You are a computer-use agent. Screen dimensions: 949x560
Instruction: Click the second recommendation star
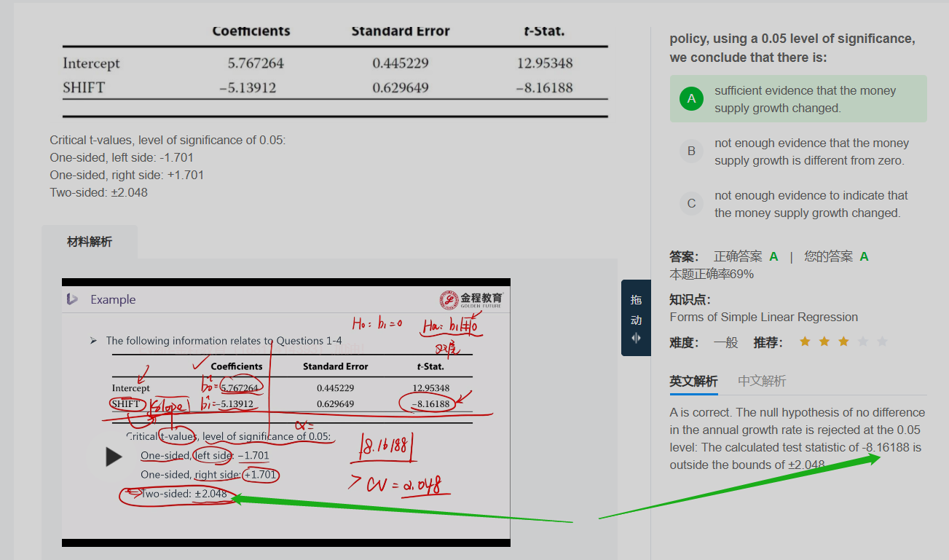824,342
